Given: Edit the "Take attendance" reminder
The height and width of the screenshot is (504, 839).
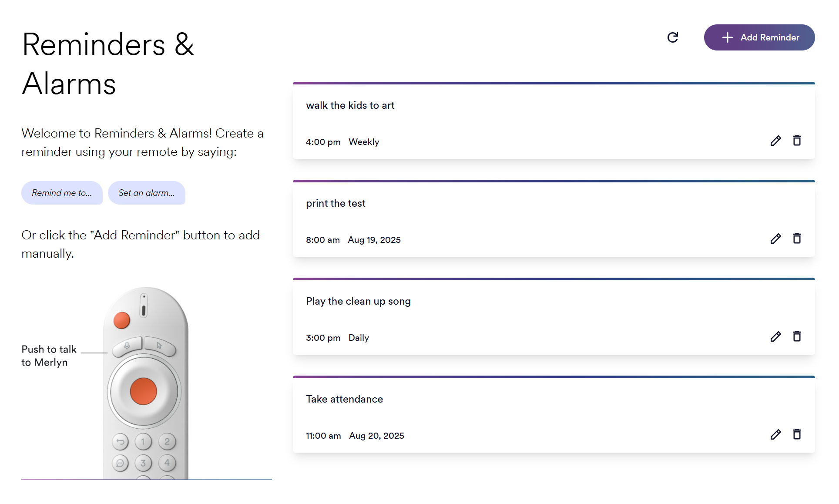Looking at the screenshot, I should [775, 435].
